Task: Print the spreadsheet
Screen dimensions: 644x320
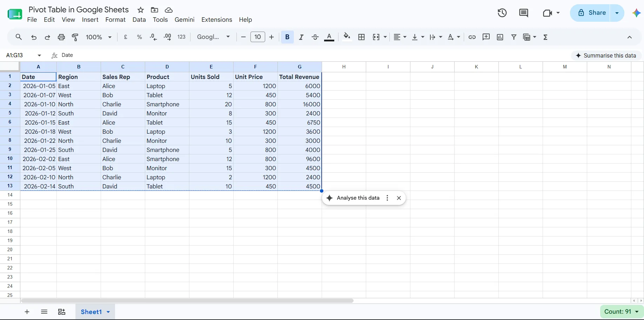Action: point(61,37)
